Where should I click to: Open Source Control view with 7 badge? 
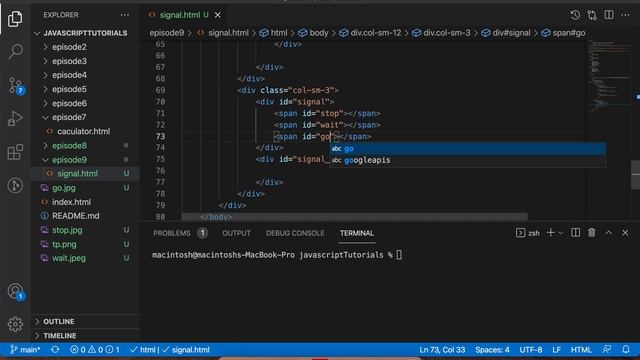tap(16, 86)
